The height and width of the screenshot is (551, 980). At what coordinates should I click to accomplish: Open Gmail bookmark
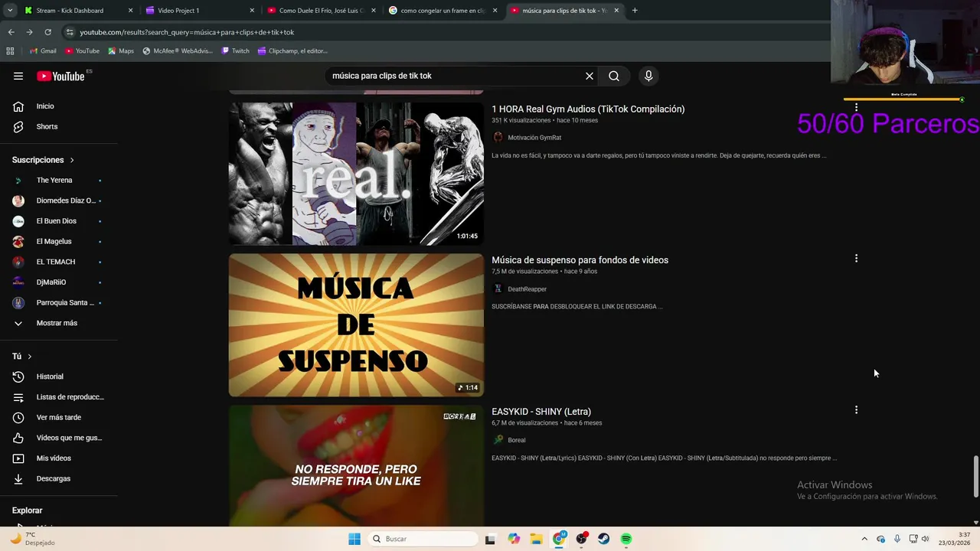click(43, 51)
